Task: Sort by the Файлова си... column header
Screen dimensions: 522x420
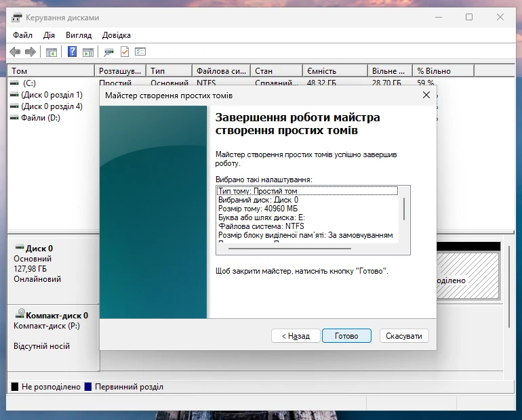Action: tap(222, 71)
